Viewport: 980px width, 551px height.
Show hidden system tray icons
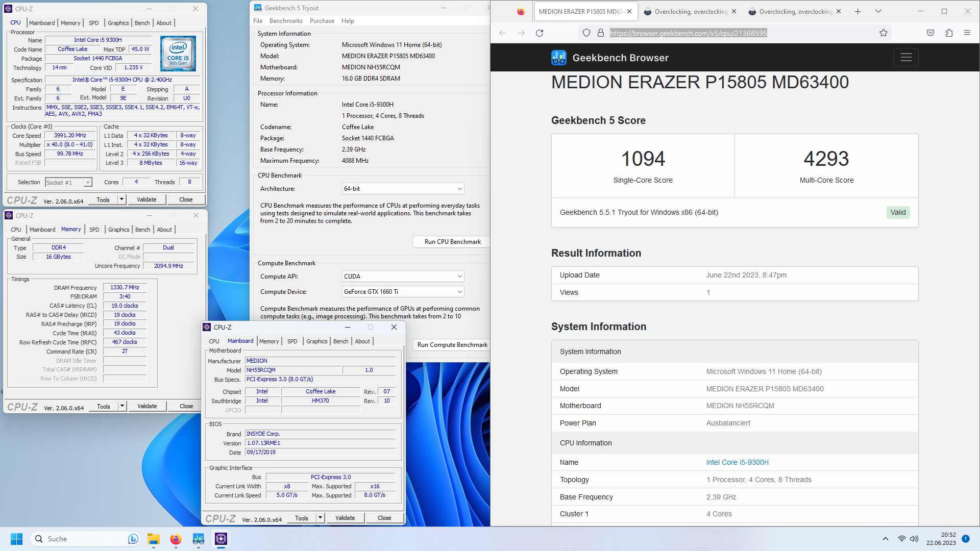pyautogui.click(x=886, y=539)
